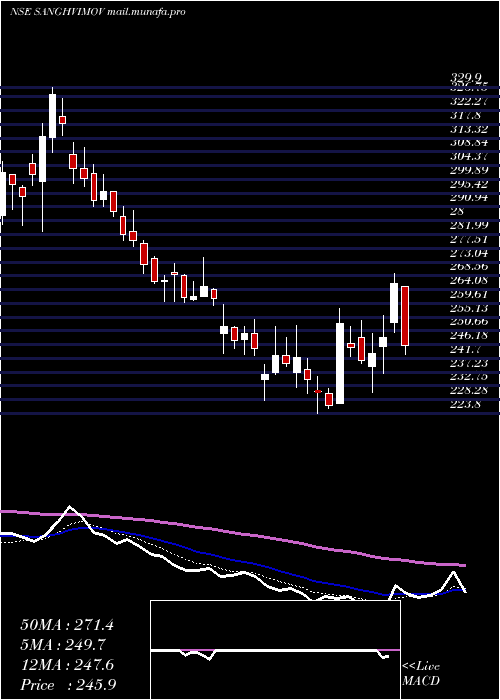The image size is (500, 700).
Task: Select the 232.75 price label
Action: click(x=469, y=376)
